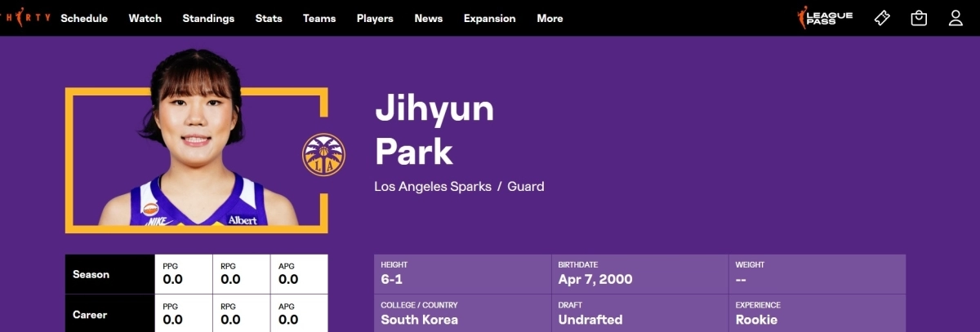Click the Jihyun Park name heading
Viewport: 980px width, 332px height.
click(434, 130)
